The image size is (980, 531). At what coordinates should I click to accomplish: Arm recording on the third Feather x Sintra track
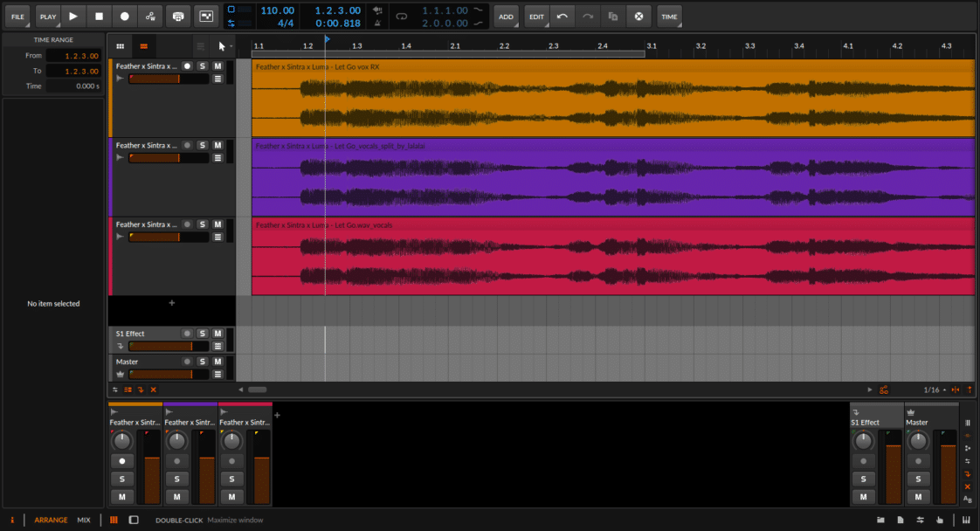tap(185, 224)
